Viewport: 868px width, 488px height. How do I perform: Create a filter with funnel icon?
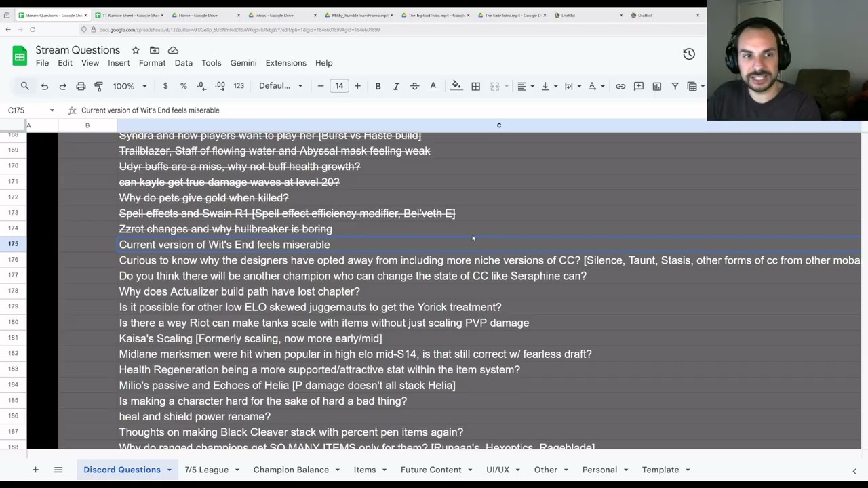click(x=675, y=86)
